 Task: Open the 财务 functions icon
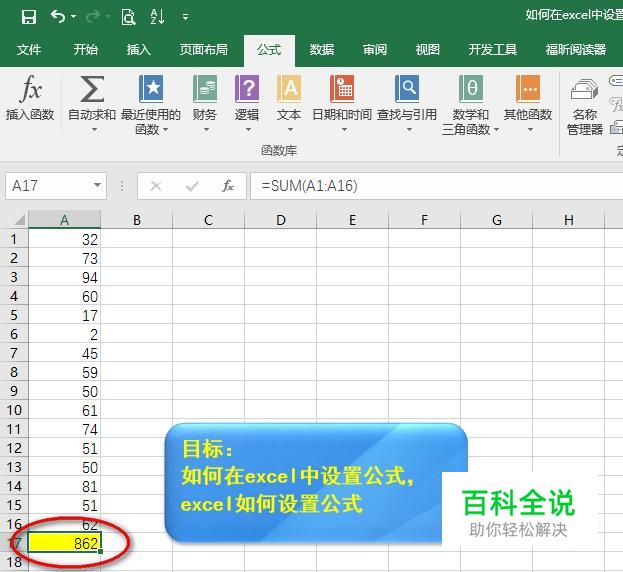[205, 89]
